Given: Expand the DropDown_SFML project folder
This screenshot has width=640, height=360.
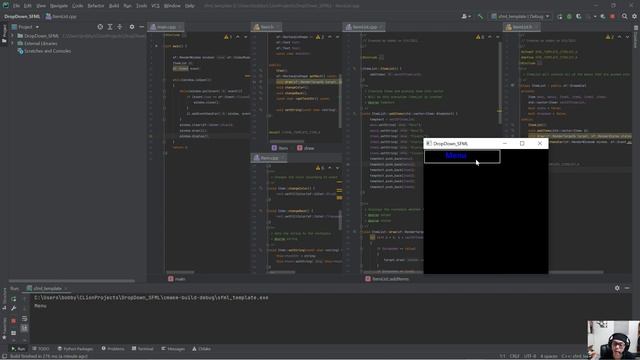Looking at the screenshot, I should tap(12, 36).
